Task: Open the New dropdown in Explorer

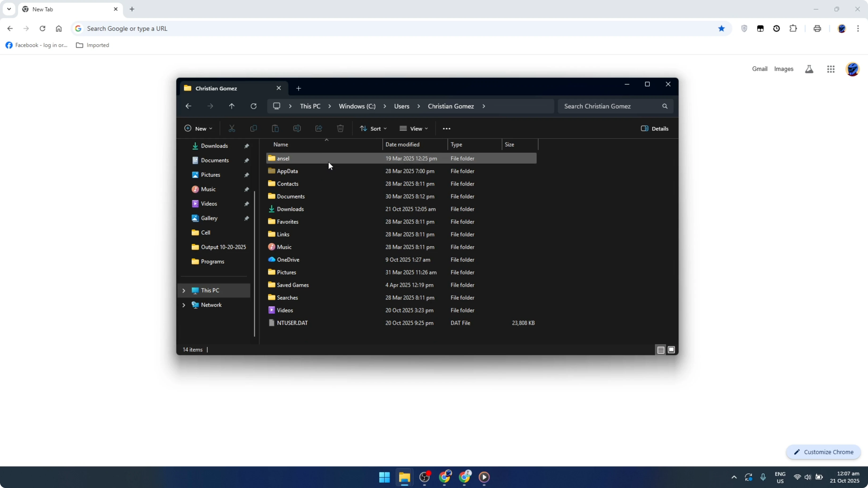Action: point(198,129)
